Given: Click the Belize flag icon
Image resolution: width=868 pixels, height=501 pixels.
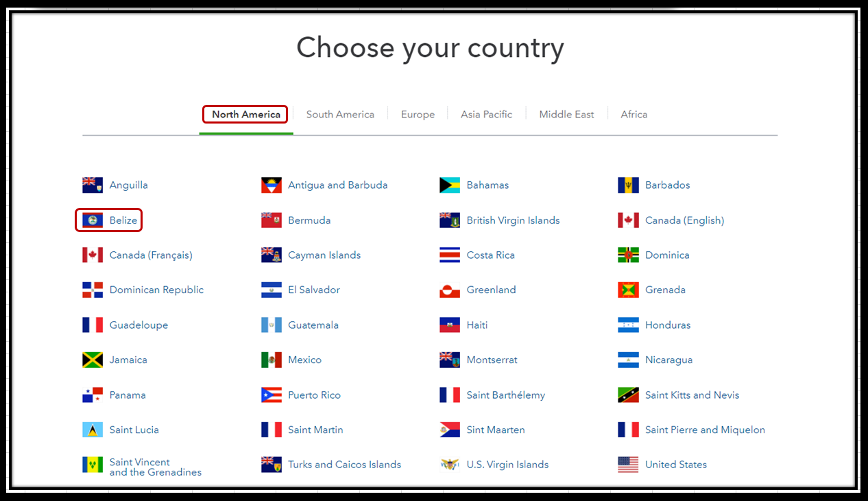Looking at the screenshot, I should tap(93, 220).
